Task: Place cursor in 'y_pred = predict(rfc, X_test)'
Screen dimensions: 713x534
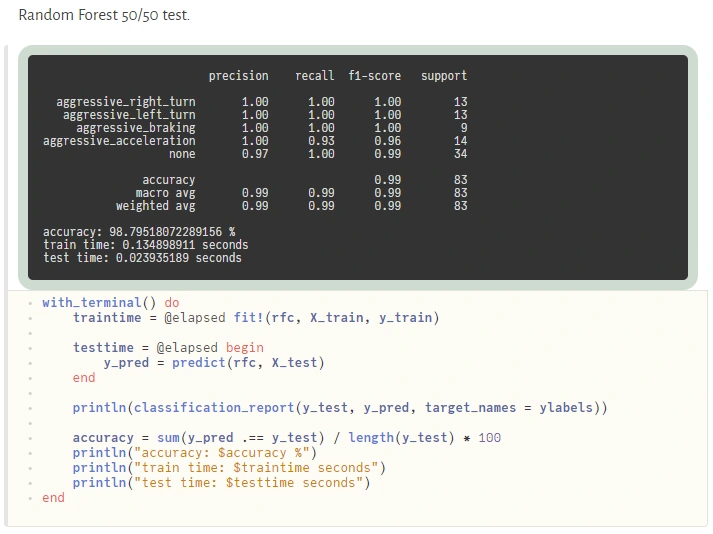Action: coord(214,363)
